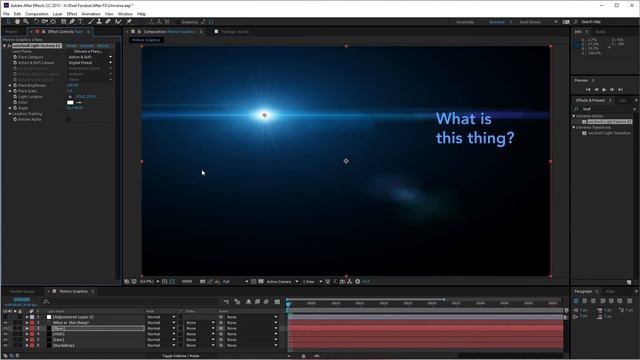Select the Pen tool
The height and width of the screenshot is (360, 640).
[72, 22]
